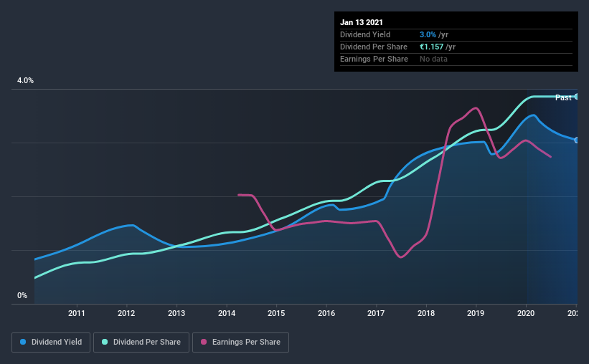This screenshot has width=589, height=364.
Task: Click the tooltip Earnings Per Share row label
Action: point(374,59)
